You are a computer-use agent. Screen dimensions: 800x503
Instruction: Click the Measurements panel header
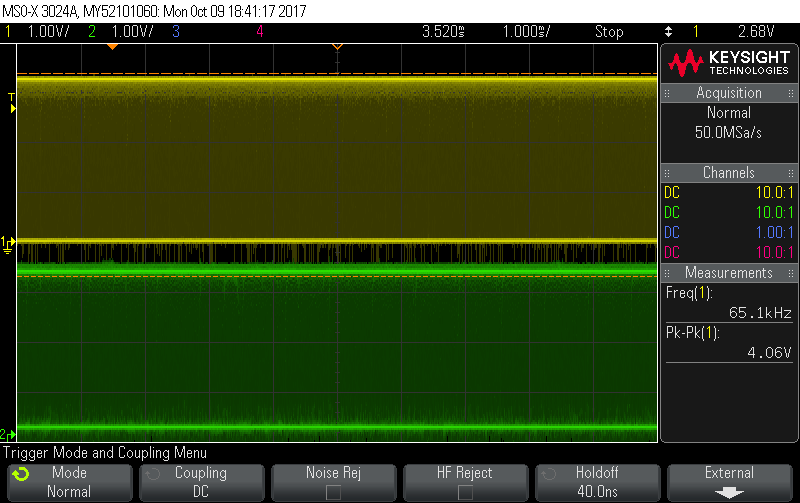(x=729, y=273)
